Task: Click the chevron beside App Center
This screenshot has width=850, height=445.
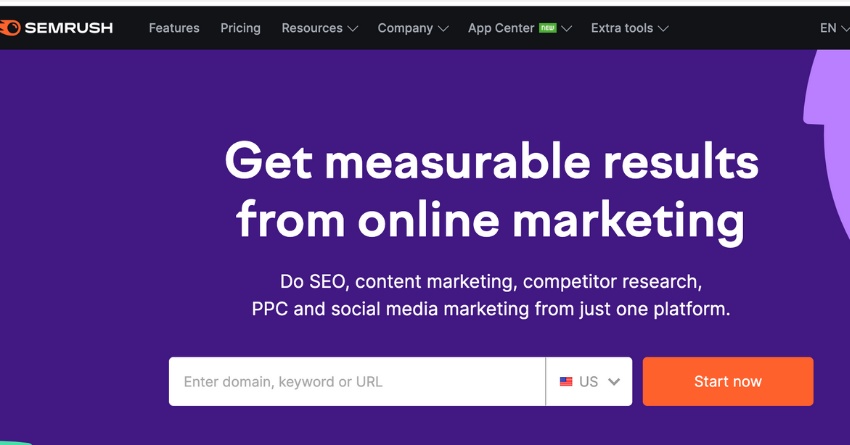Action: click(x=567, y=29)
